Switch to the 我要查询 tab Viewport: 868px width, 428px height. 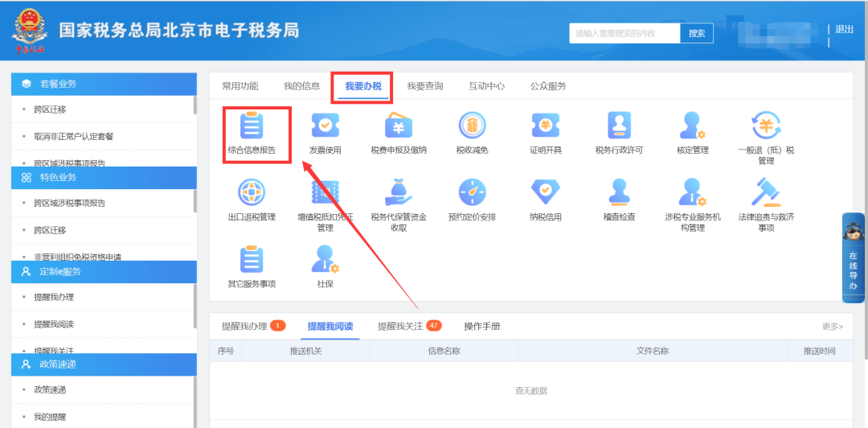(x=424, y=86)
